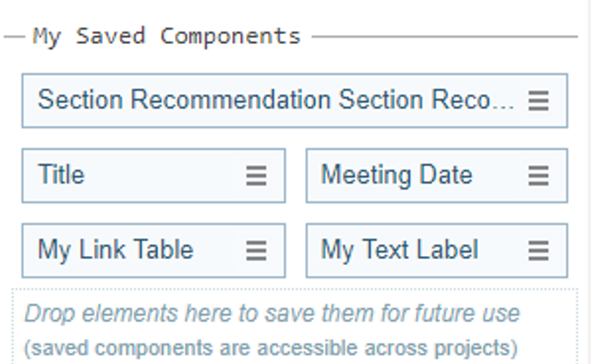The width and height of the screenshot is (591, 364).
Task: Click the hamburger icon beside Title
Action: pyautogui.click(x=256, y=175)
